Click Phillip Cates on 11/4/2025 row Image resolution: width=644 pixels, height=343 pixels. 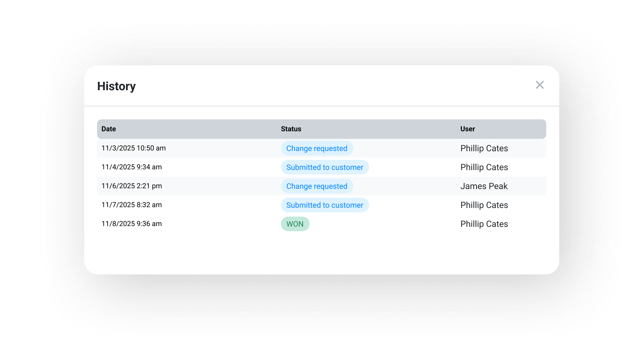click(x=484, y=167)
